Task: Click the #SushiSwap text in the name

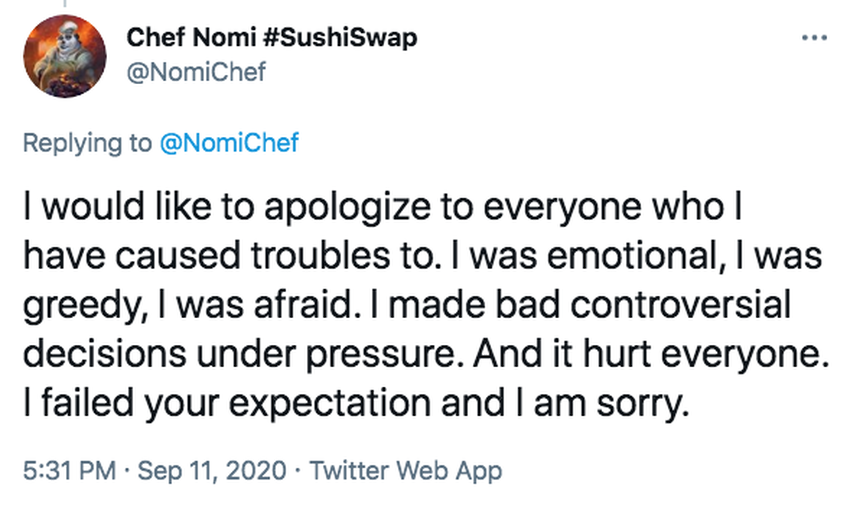Action: (x=342, y=38)
